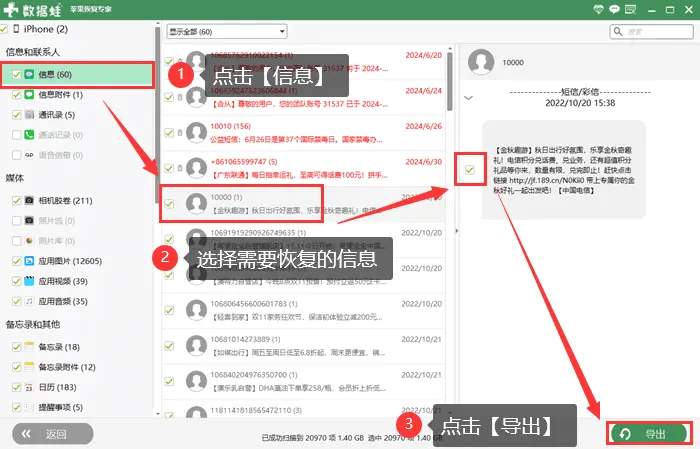Click the 照片流 camera icon
700x449 pixels.
point(29,220)
